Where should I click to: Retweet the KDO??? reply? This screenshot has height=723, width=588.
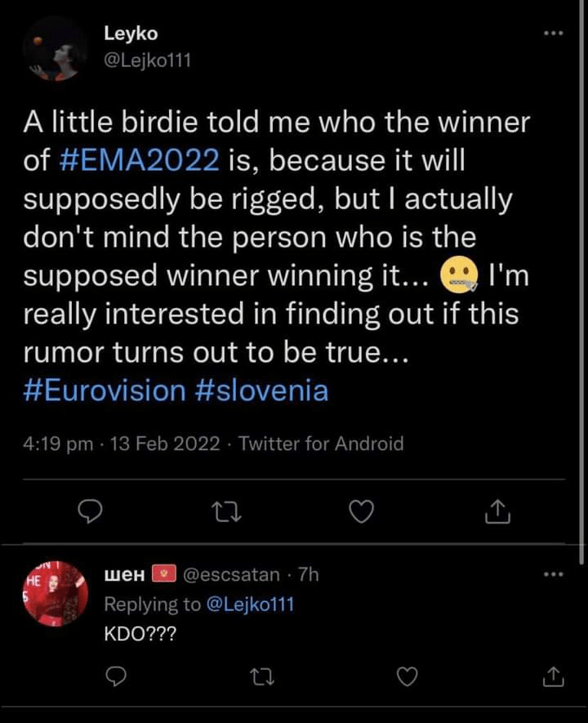[262, 675]
